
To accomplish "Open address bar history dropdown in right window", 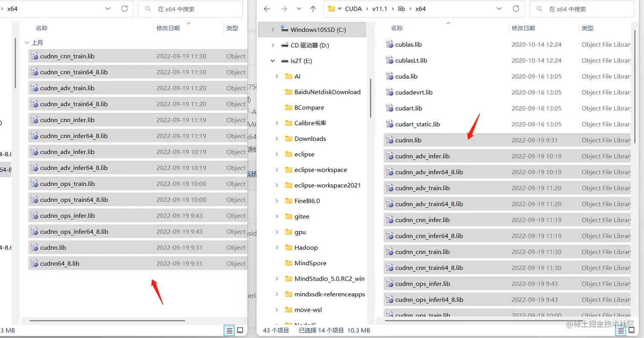I will click(499, 9).
